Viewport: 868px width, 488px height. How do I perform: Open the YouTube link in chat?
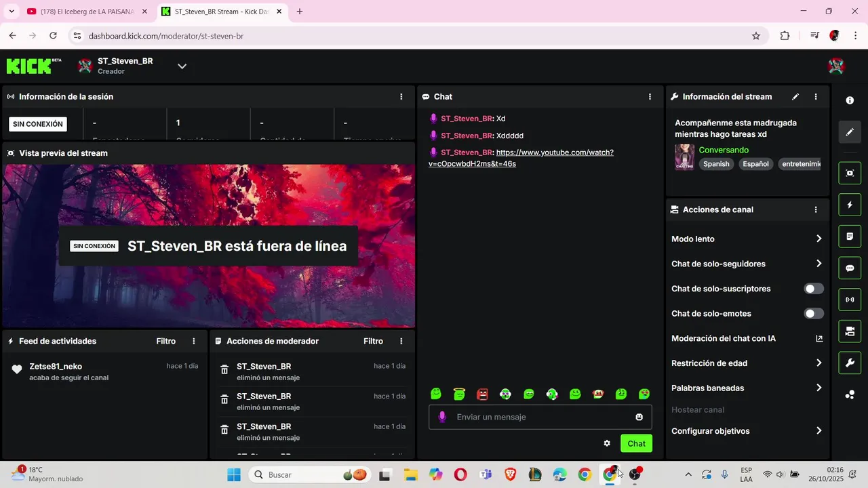tap(521, 158)
